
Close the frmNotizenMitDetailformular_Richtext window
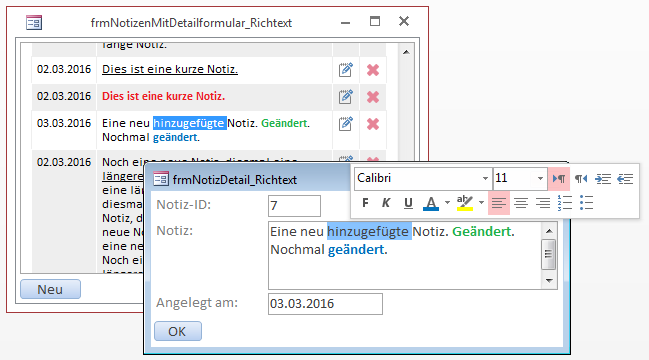click(404, 22)
